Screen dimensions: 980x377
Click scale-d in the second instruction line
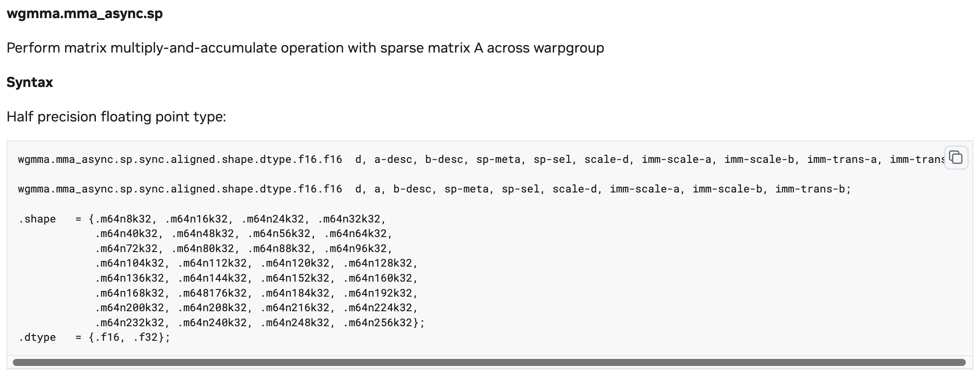[x=574, y=189]
